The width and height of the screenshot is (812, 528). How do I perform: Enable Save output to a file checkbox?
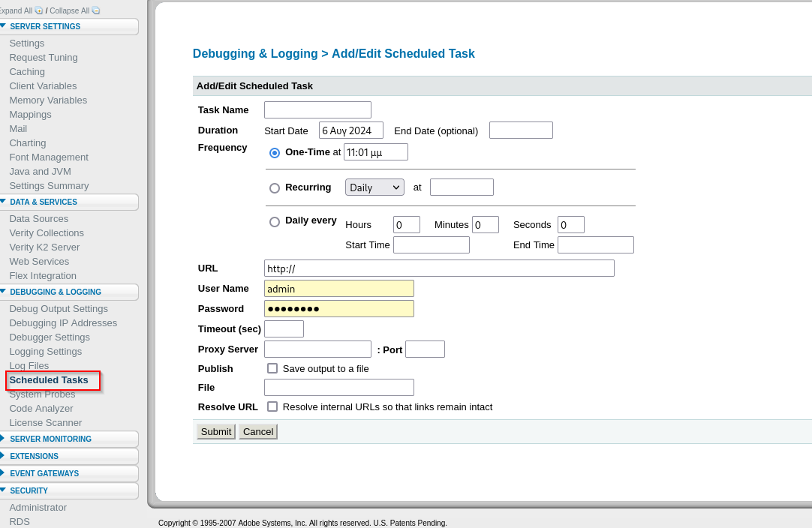[272, 368]
